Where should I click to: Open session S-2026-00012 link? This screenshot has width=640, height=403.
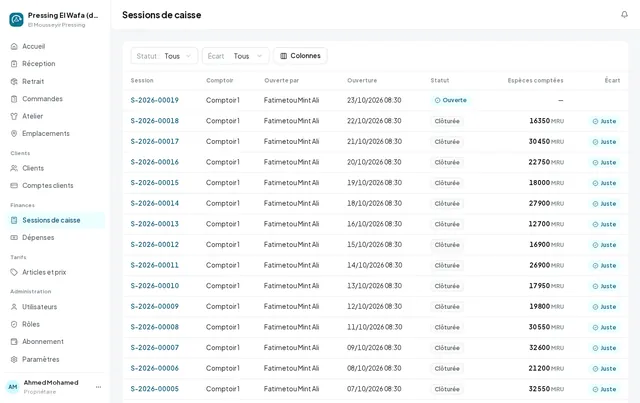click(x=155, y=245)
